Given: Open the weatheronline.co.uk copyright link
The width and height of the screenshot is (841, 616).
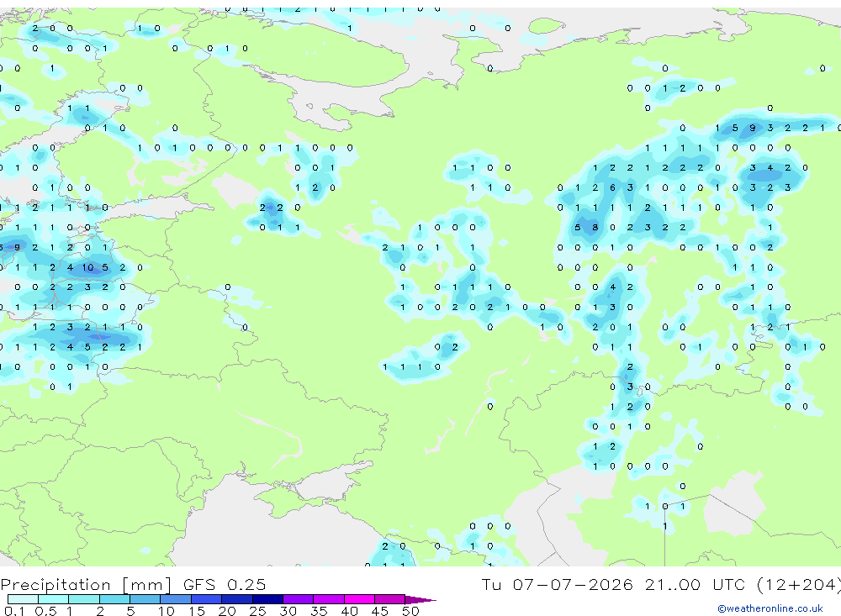Looking at the screenshot, I should 770,608.
